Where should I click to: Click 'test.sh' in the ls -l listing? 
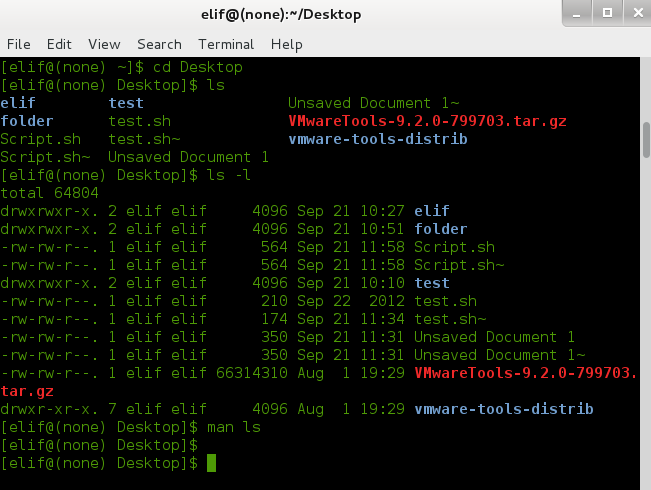point(445,301)
